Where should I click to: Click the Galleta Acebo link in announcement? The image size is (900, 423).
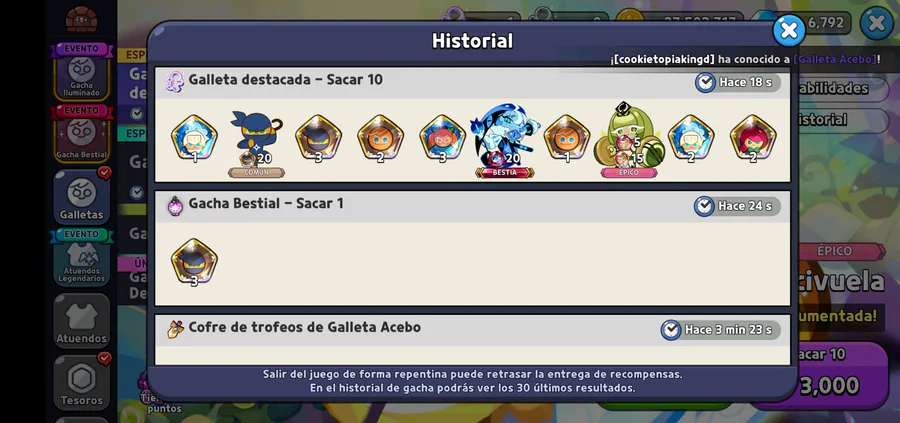(x=835, y=59)
